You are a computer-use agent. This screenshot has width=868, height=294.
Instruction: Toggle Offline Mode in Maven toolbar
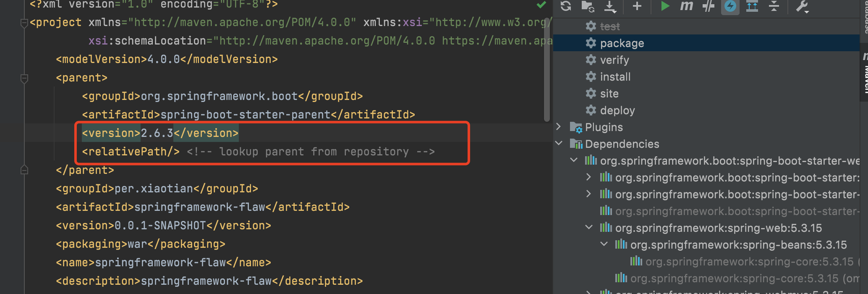[709, 6]
